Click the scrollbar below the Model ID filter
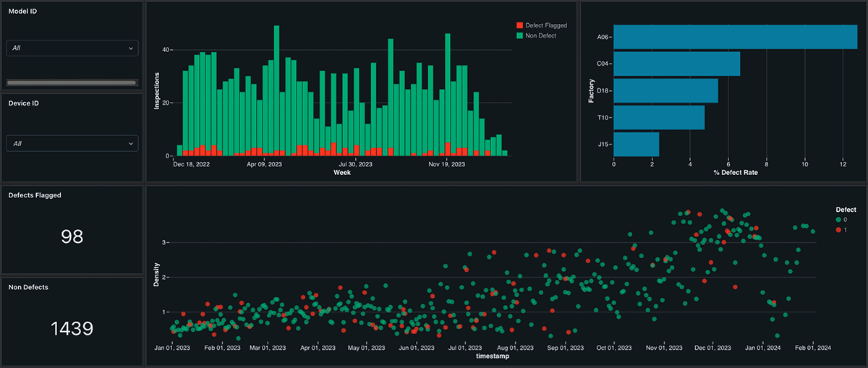 click(72, 83)
